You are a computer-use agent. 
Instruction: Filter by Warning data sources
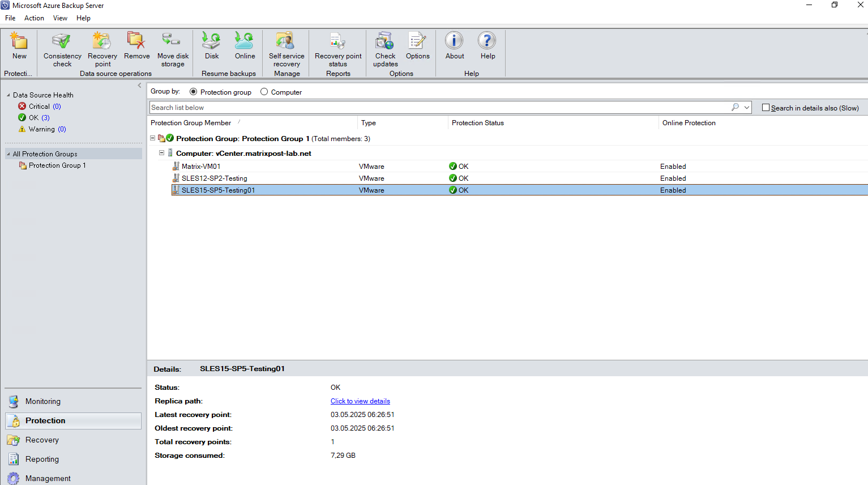click(x=42, y=129)
